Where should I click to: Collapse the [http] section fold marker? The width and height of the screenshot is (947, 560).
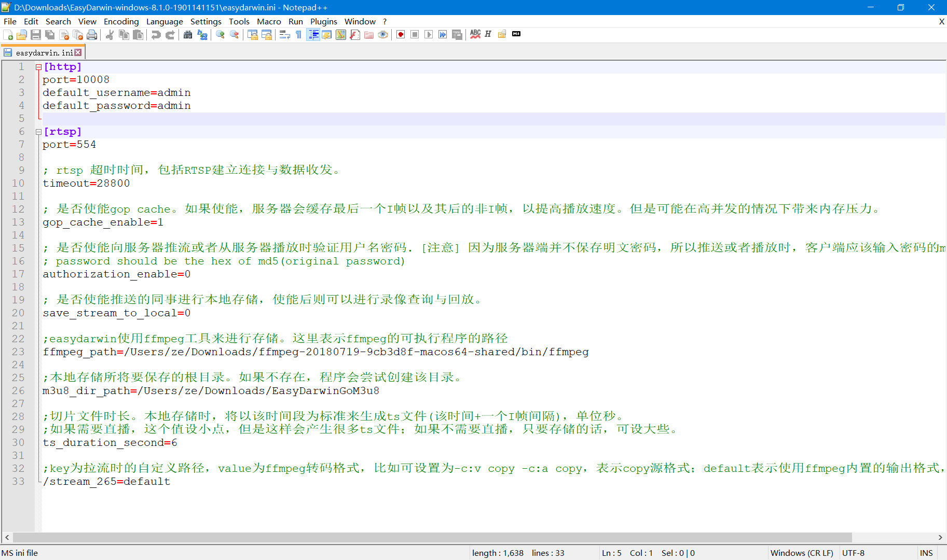(x=39, y=66)
